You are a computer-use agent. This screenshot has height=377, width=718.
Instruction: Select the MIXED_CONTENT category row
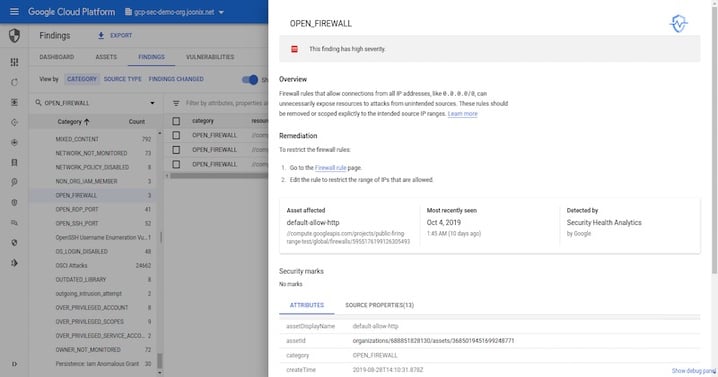[x=92, y=139]
